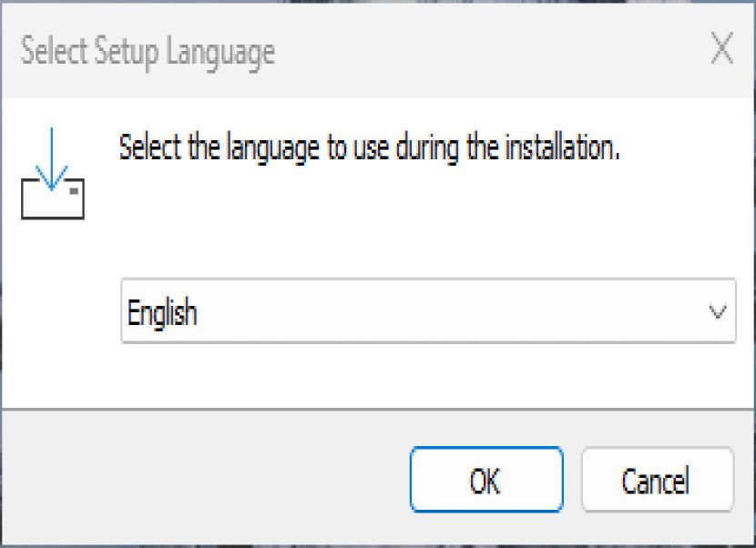The image size is (756, 548).
Task: Cancel the setup language dialog
Action: [657, 480]
